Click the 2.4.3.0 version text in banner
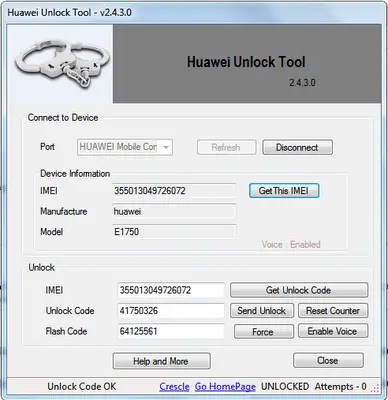 [302, 83]
